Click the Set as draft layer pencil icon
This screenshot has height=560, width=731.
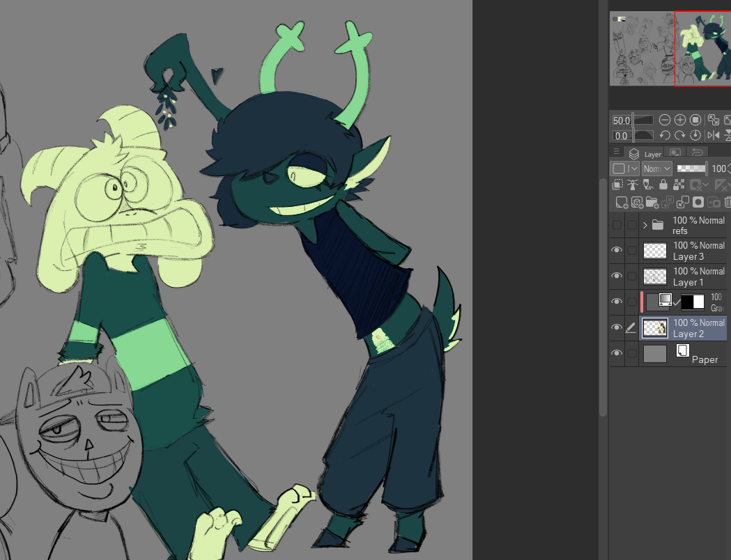648,185
